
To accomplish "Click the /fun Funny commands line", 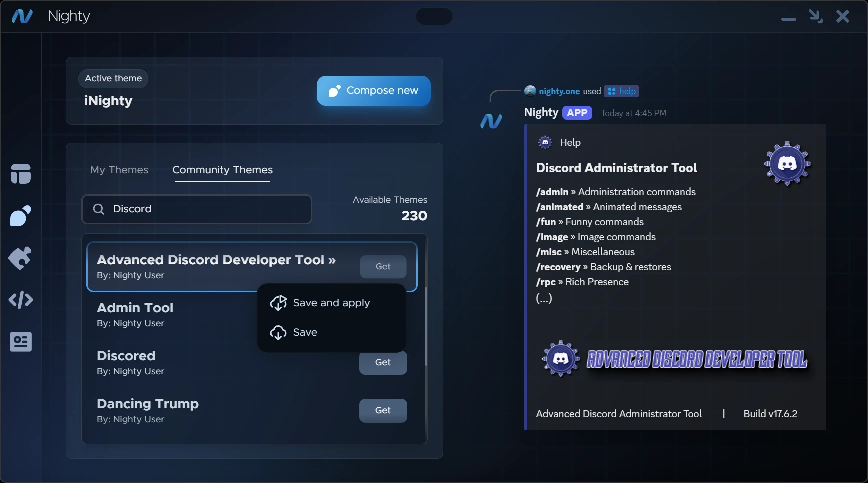I will point(590,222).
